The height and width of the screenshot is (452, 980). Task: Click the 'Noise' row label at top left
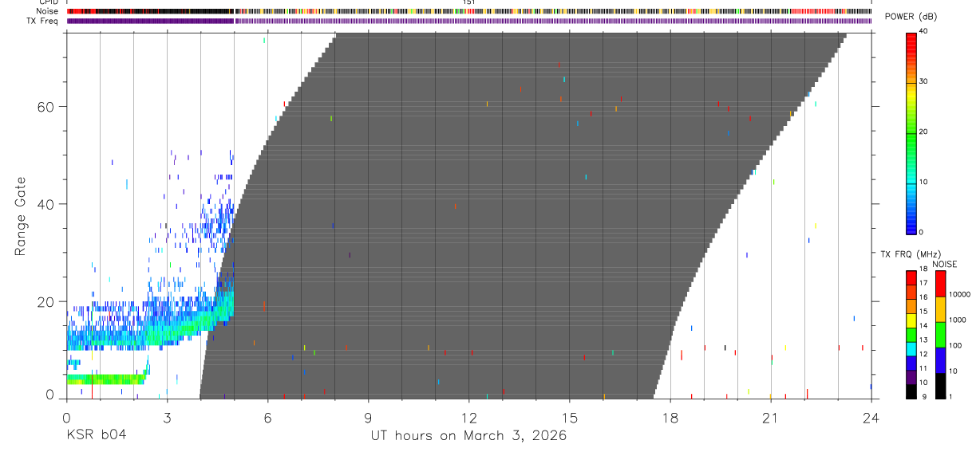click(x=47, y=11)
